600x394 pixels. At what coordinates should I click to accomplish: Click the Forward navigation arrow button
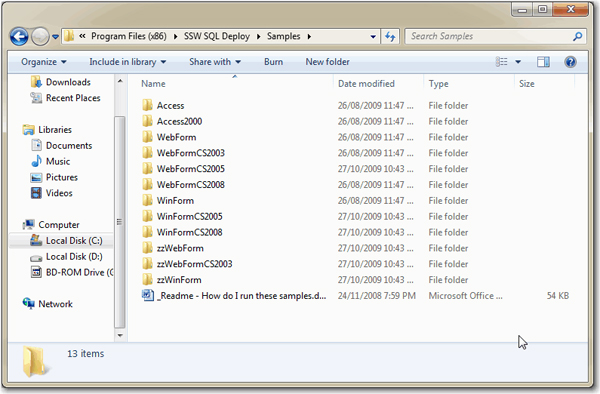pyautogui.click(x=40, y=37)
